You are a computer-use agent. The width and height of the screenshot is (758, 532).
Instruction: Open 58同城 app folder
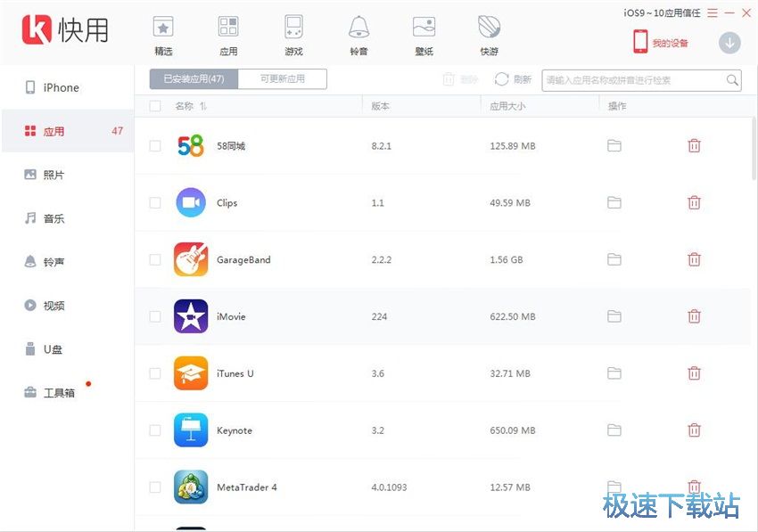click(x=614, y=145)
